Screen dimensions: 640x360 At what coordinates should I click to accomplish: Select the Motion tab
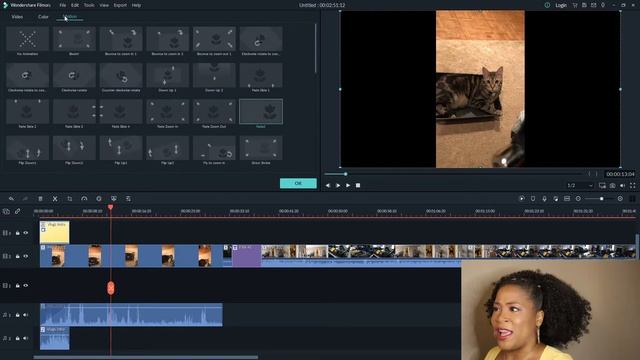[70, 17]
